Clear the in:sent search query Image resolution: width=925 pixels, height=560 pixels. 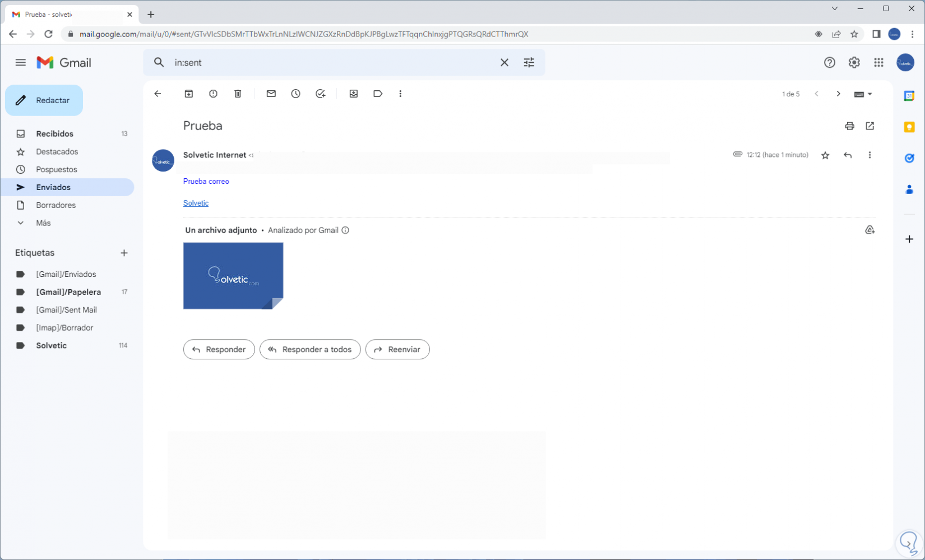(505, 62)
